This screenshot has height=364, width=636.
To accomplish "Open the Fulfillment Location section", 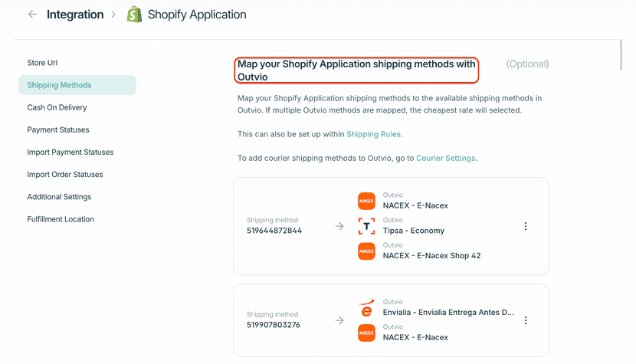I will click(61, 219).
